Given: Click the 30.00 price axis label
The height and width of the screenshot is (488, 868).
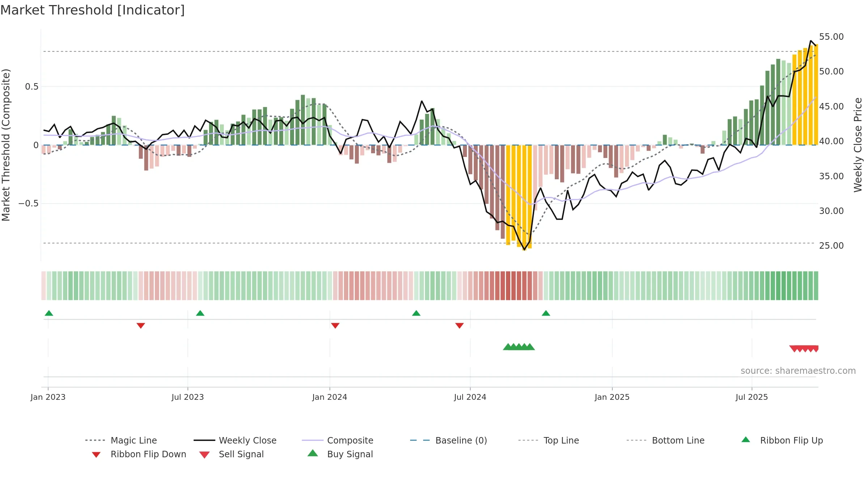Looking at the screenshot, I should point(831,211).
